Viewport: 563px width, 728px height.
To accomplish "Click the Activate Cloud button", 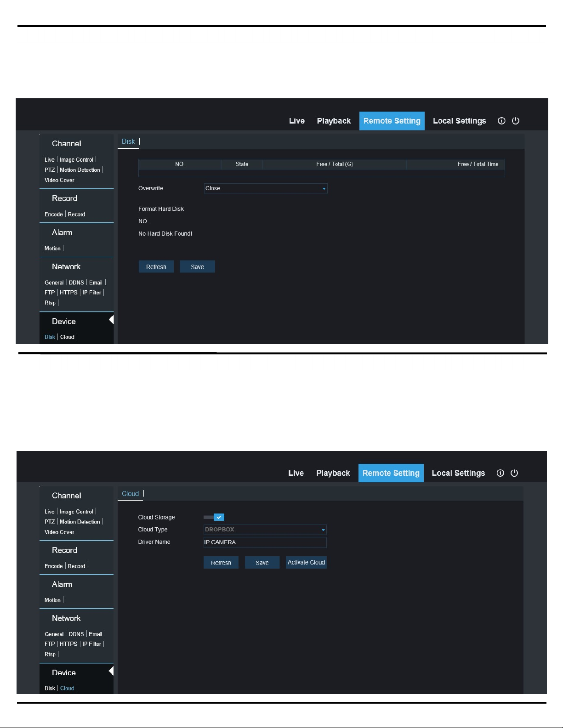I will (x=306, y=563).
